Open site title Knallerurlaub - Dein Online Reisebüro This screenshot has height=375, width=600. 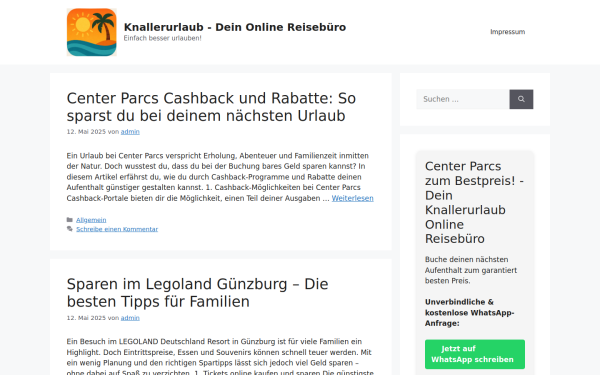click(235, 27)
